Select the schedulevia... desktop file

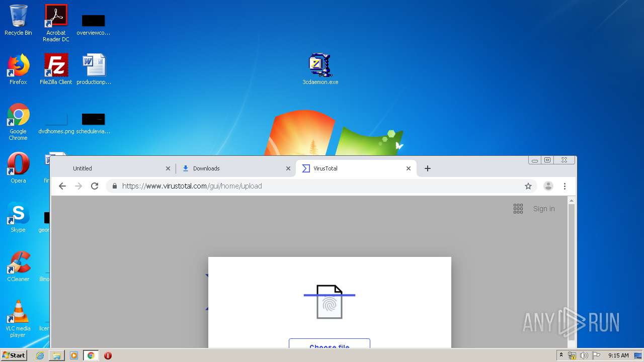(93, 124)
